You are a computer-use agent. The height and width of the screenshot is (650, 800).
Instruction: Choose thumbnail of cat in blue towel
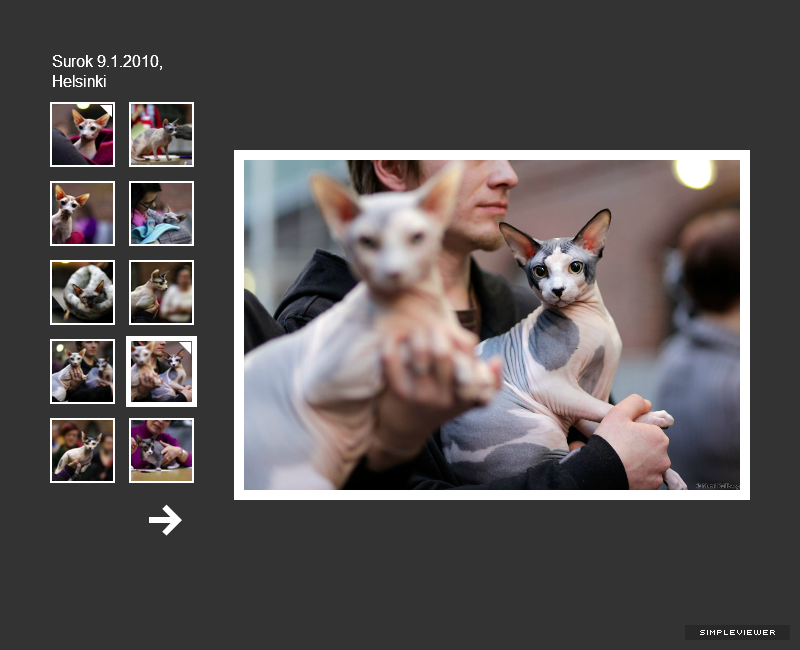click(161, 213)
